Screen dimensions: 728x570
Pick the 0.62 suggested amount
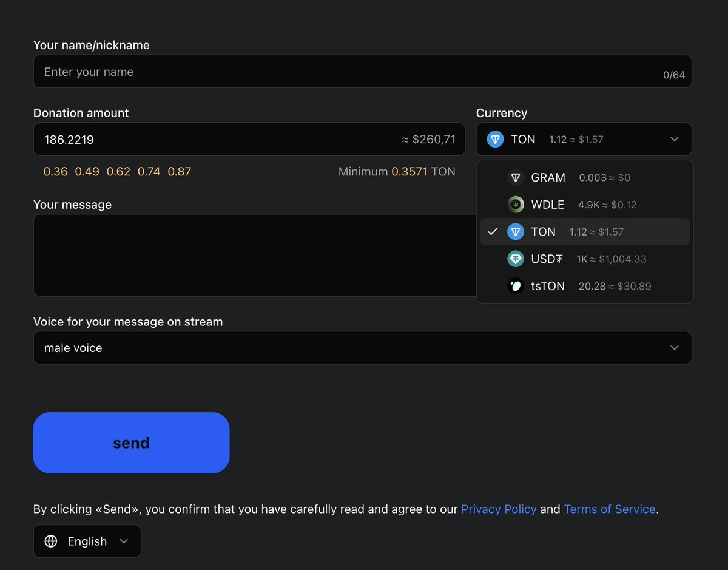click(118, 172)
